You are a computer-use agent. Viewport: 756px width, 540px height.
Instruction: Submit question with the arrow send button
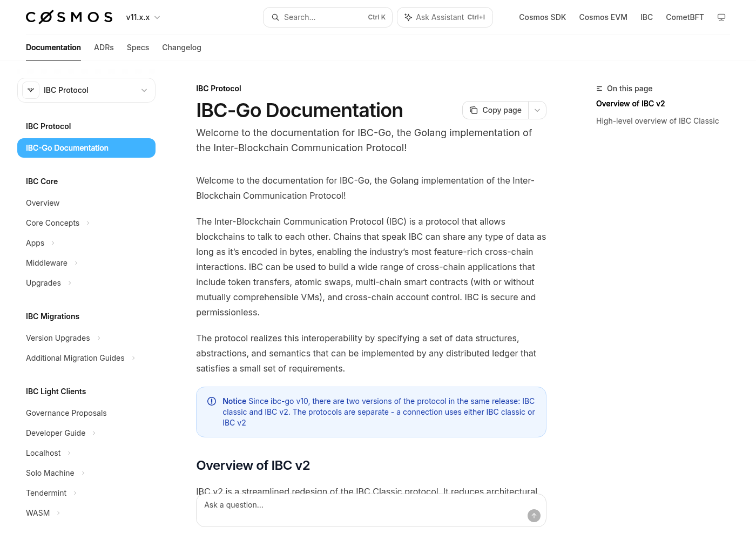(534, 516)
